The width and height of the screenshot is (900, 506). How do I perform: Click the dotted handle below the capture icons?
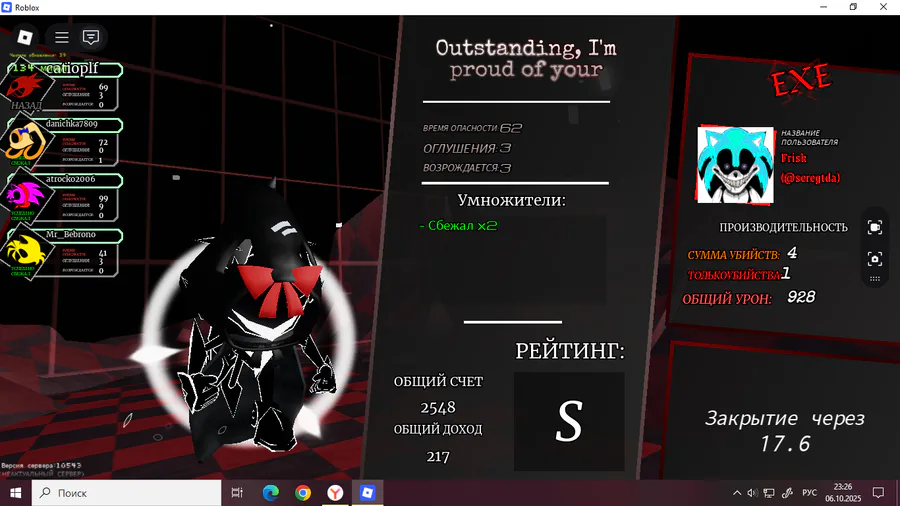pyautogui.click(x=875, y=279)
